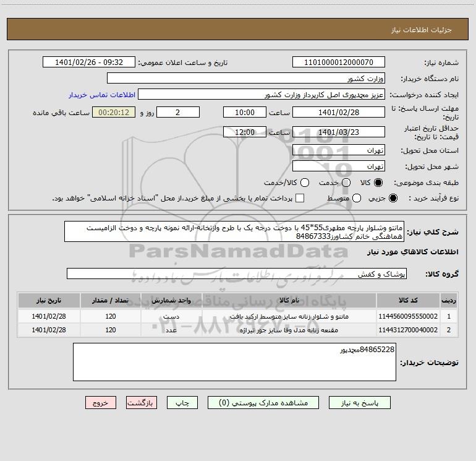Click the delivery province field تهران
Viewport: 476px width, 461px height.
[339, 150]
